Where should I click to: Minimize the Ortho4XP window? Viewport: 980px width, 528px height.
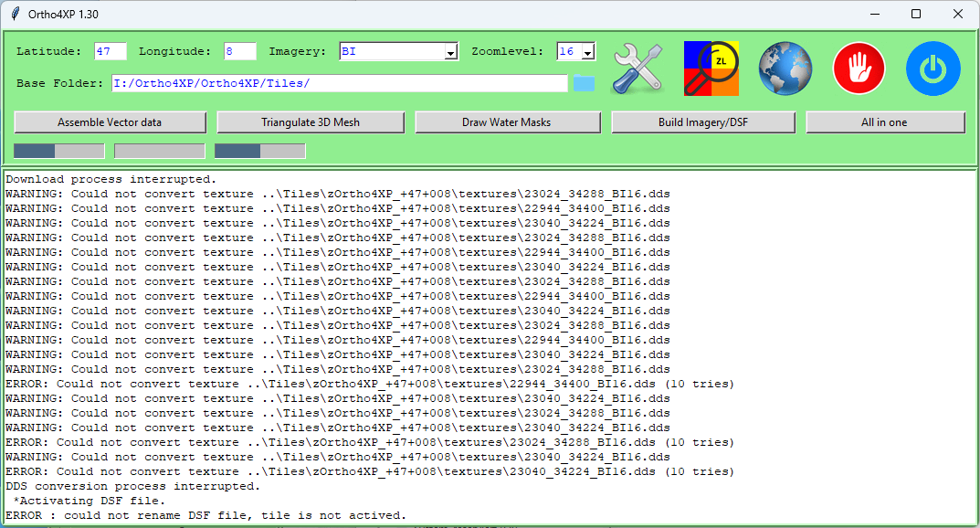pyautogui.click(x=875, y=14)
